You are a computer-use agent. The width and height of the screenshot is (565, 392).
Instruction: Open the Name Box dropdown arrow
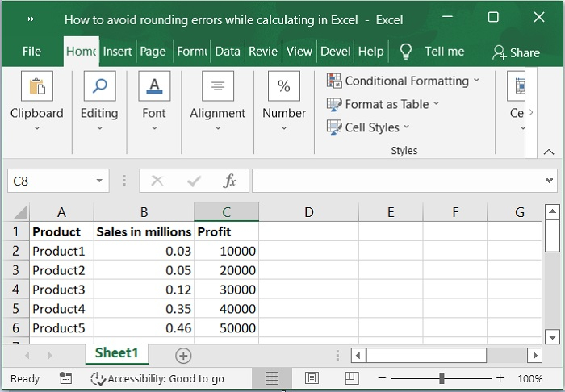tap(100, 181)
